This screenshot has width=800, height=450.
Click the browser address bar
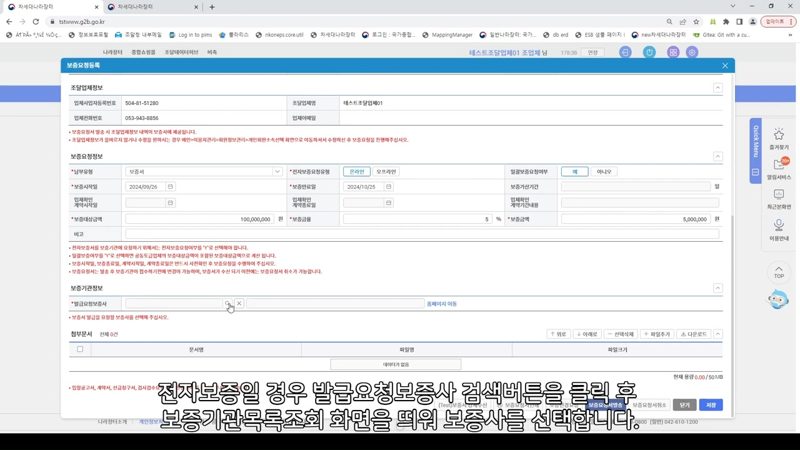[357, 21]
